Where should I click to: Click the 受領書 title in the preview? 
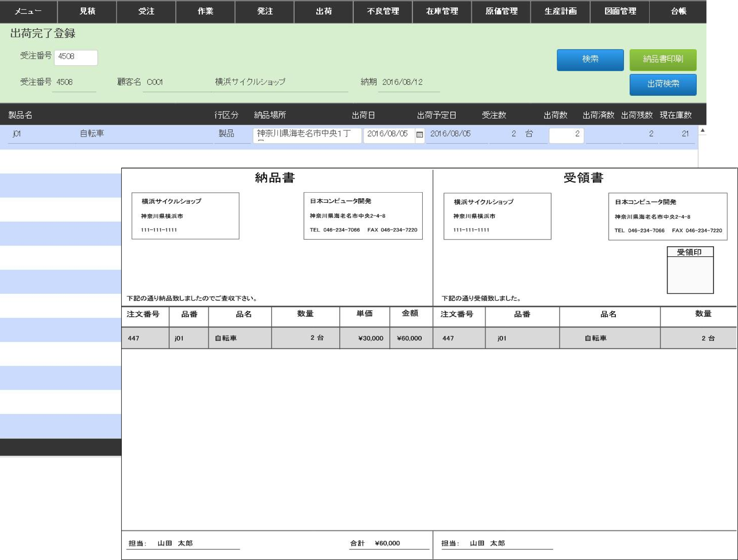(x=583, y=178)
